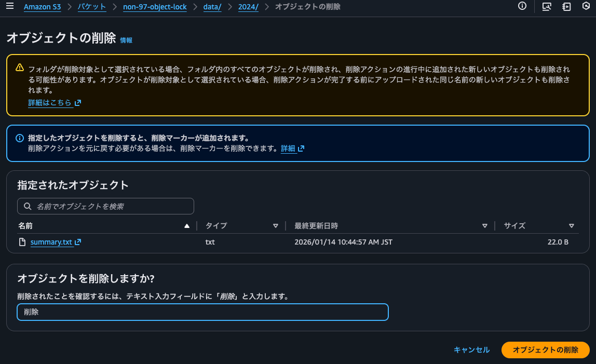Cancel deletion with the キャンセル link
The image size is (596, 364).
coord(471,350)
